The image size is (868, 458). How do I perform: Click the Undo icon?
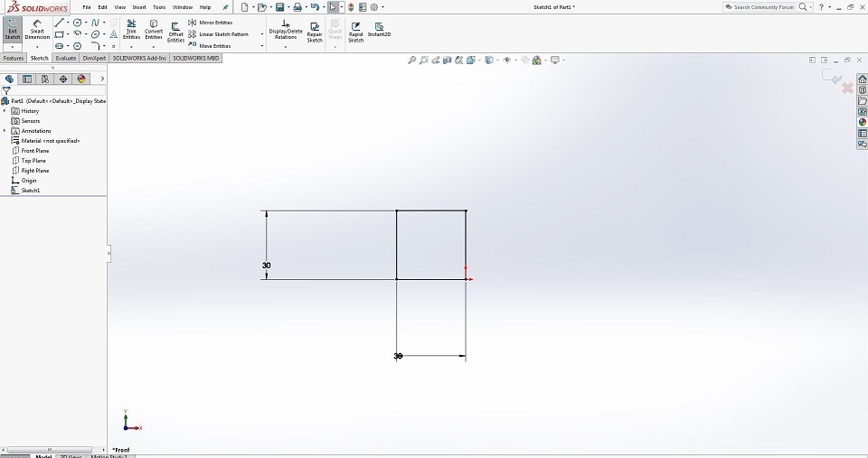pyautogui.click(x=315, y=7)
